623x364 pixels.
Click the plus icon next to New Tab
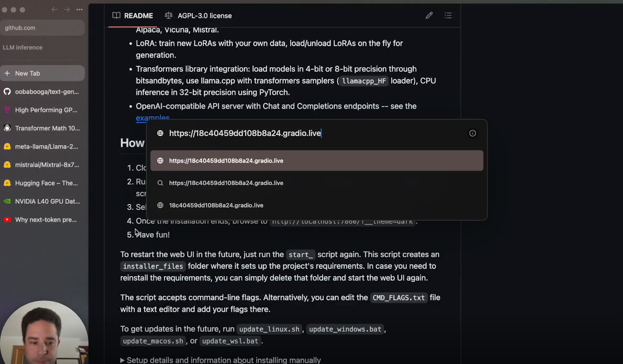[7, 73]
